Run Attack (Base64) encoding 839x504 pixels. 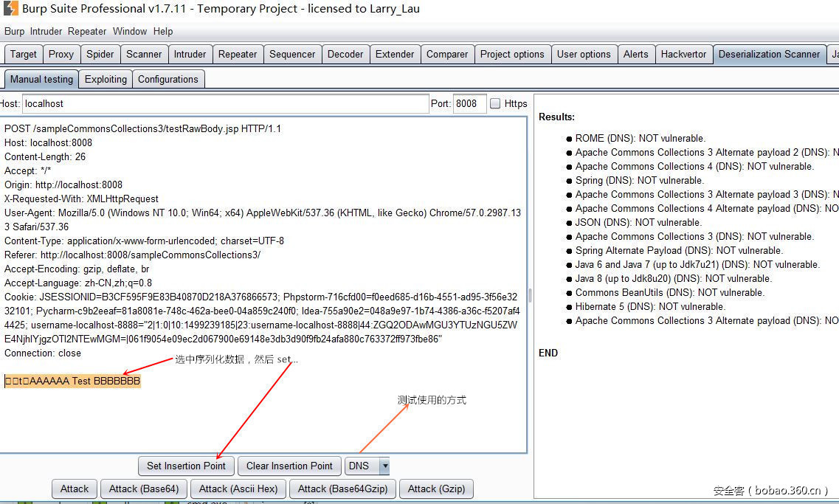coord(144,489)
